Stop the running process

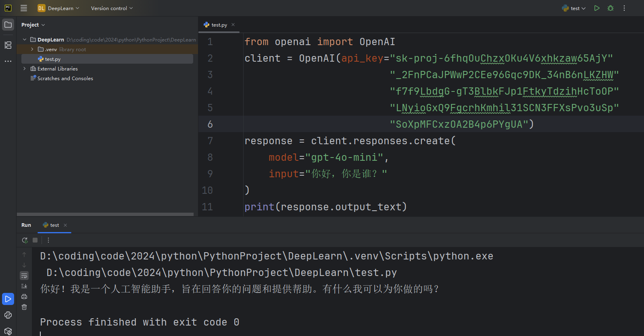pyautogui.click(x=35, y=240)
